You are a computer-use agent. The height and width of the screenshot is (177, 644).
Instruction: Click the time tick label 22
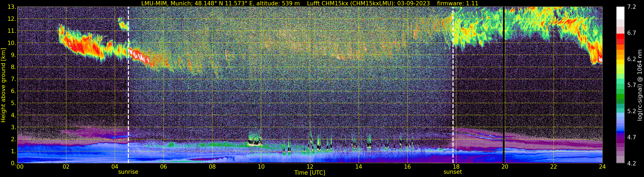click(x=554, y=167)
